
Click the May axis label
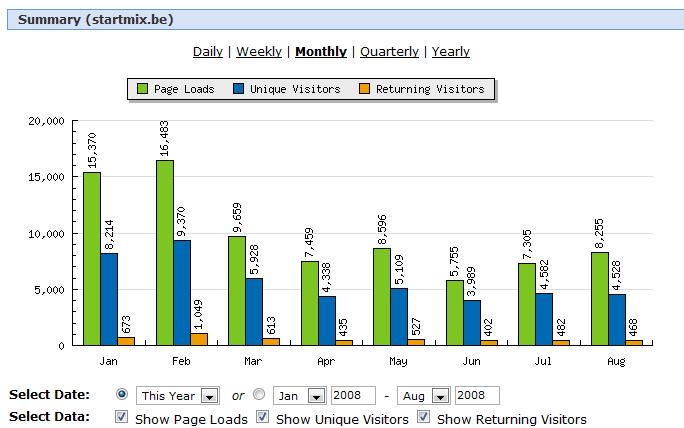tap(398, 361)
